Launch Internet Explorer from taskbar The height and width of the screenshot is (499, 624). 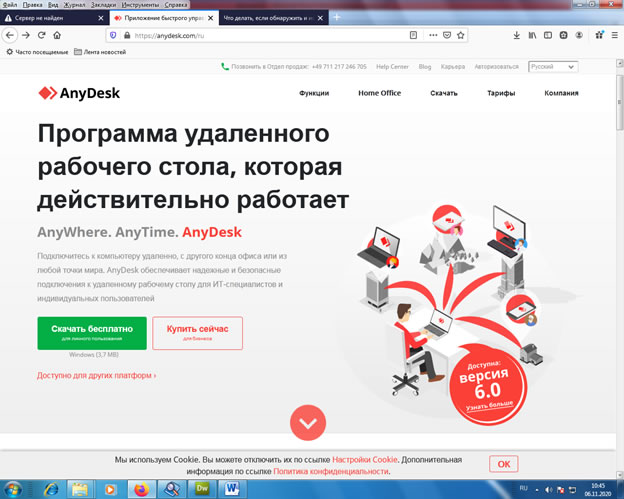(x=51, y=489)
